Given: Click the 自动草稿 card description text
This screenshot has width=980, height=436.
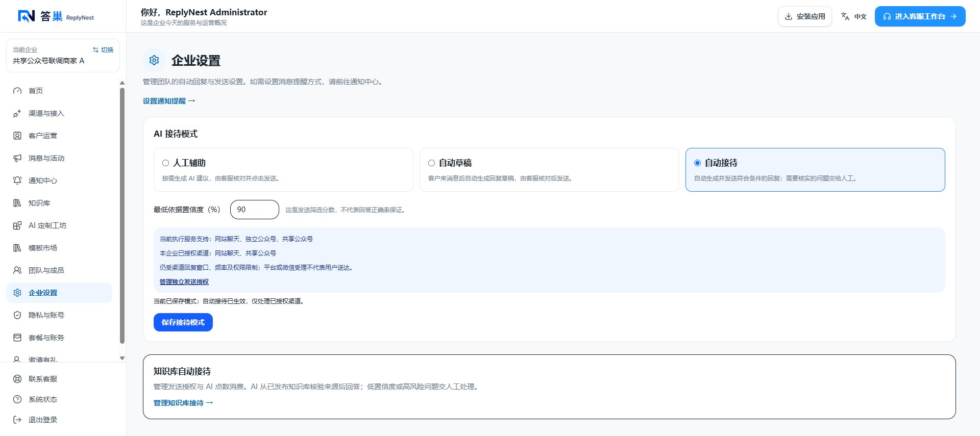Looking at the screenshot, I should [x=500, y=178].
